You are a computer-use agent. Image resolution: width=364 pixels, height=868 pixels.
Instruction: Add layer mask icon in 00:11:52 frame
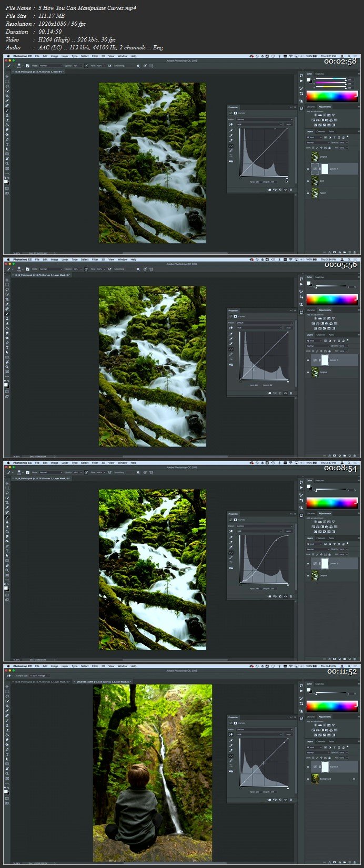(x=335, y=862)
